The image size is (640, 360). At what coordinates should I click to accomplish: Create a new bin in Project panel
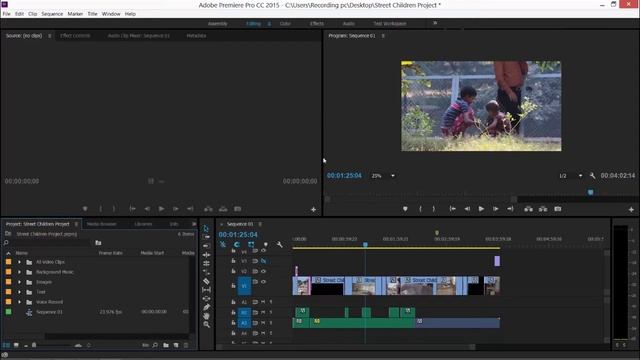pos(166,345)
